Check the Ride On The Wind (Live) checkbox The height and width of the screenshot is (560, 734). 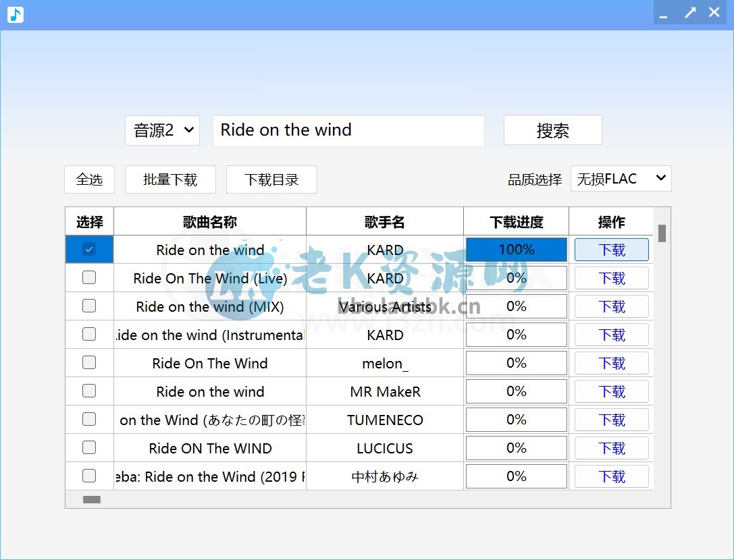coord(89,277)
